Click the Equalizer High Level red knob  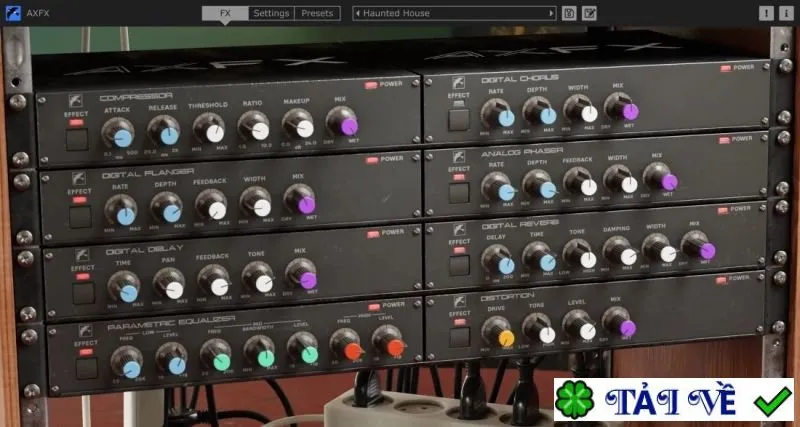[x=389, y=341]
